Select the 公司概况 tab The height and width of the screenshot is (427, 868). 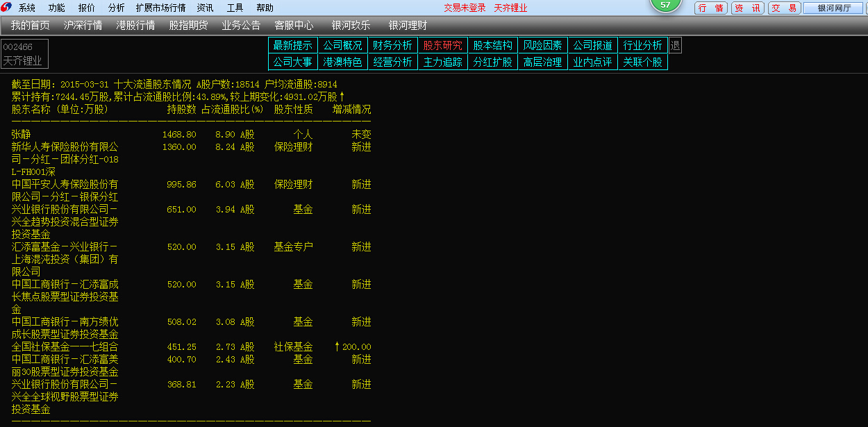click(x=343, y=45)
